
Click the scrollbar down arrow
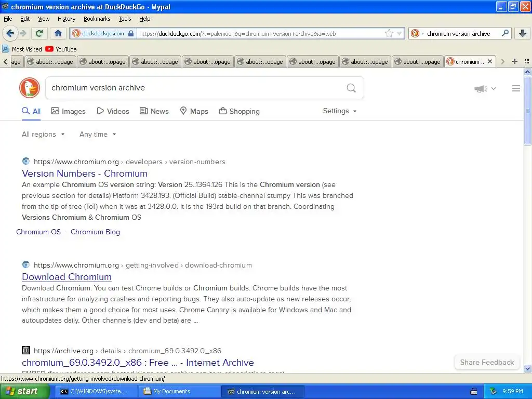pos(527,368)
